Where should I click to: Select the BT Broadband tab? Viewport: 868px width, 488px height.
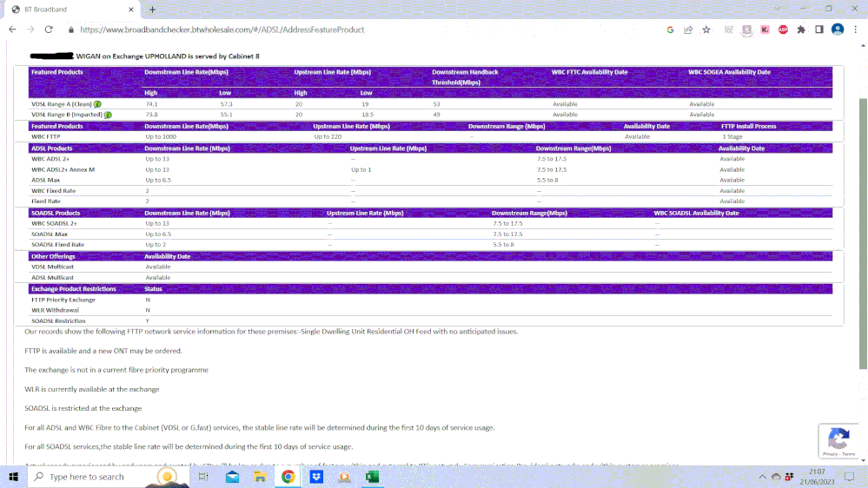70,9
